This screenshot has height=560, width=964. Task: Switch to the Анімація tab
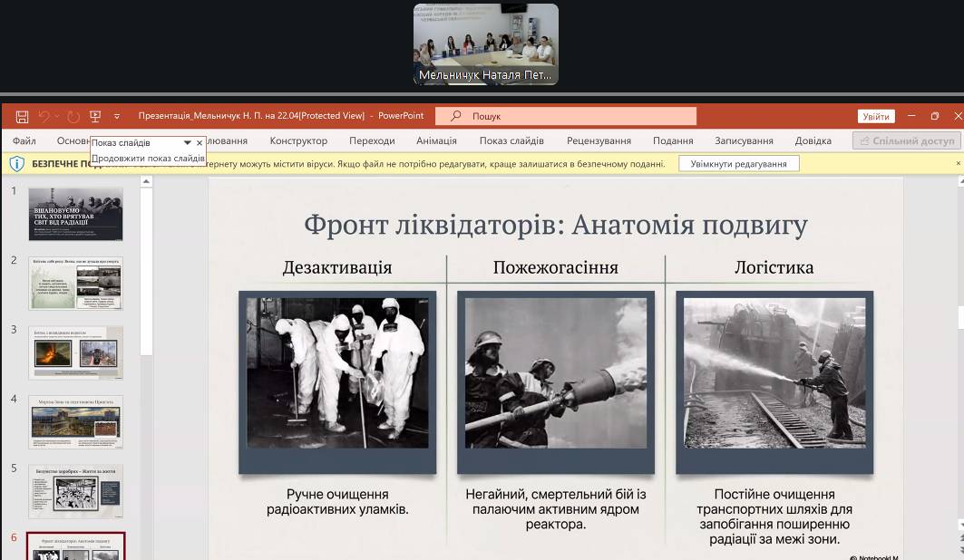(x=436, y=140)
